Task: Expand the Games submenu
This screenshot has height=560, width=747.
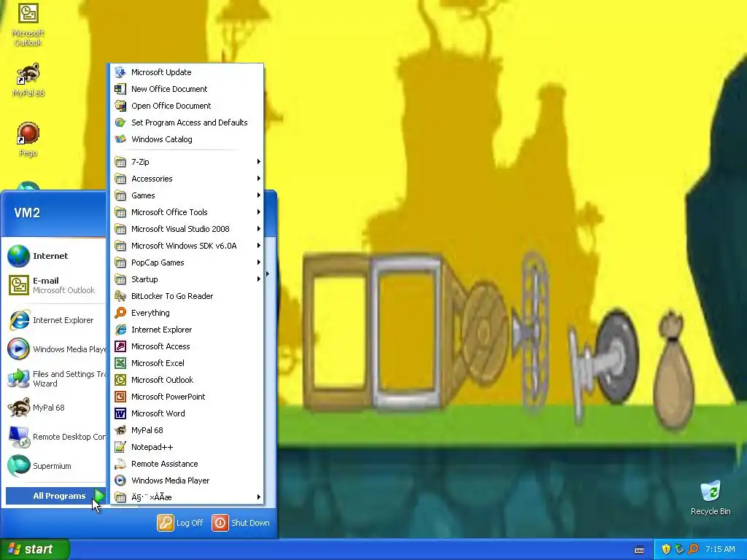Action: tap(187, 195)
